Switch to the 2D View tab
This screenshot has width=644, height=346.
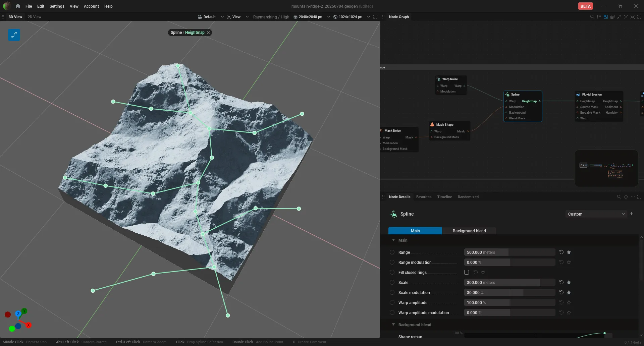(x=35, y=17)
